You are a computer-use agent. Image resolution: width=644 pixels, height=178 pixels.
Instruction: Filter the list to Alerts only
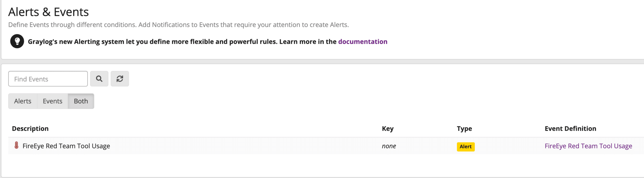click(x=23, y=101)
